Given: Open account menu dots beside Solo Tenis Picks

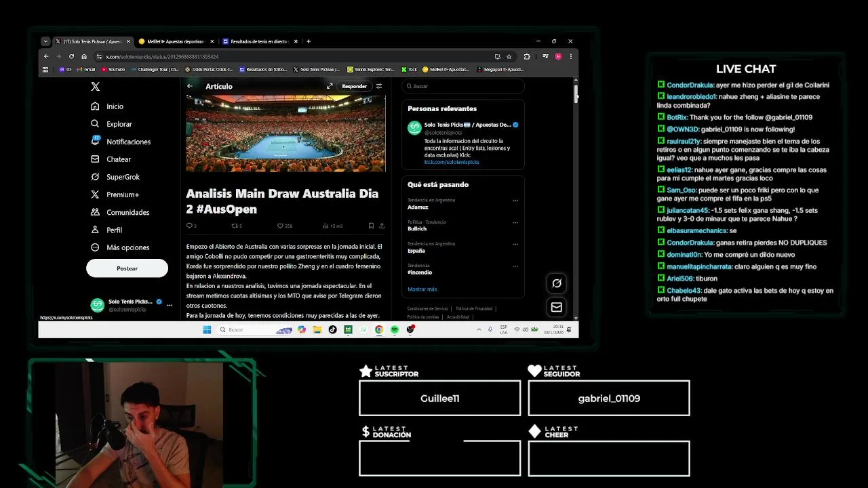Looking at the screenshot, I should (170, 305).
